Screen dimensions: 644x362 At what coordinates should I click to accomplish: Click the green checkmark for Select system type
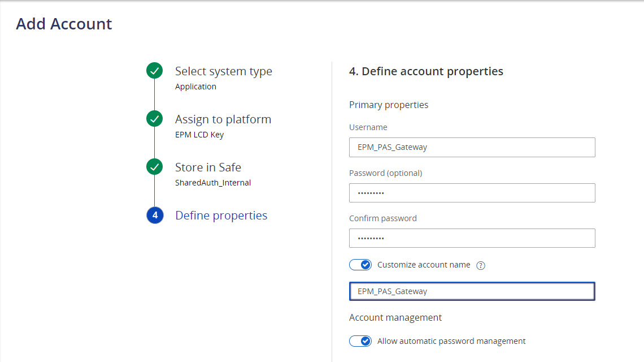tap(154, 70)
